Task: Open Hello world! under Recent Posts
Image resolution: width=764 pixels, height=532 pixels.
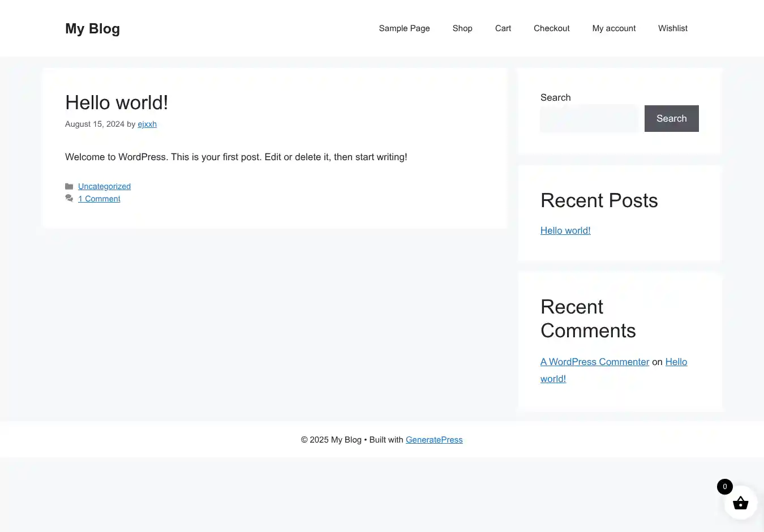Action: click(x=565, y=230)
